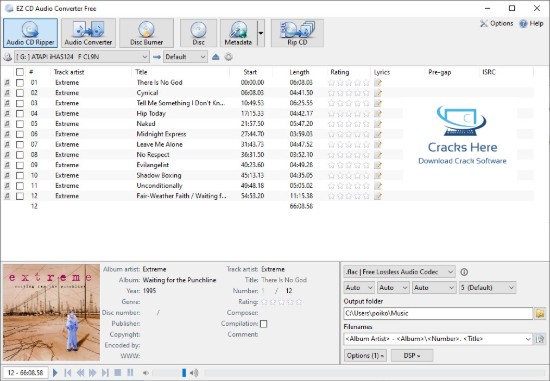Image resolution: width=550 pixels, height=381 pixels.
Task: Open the third Auto dropdown
Action: click(x=434, y=288)
